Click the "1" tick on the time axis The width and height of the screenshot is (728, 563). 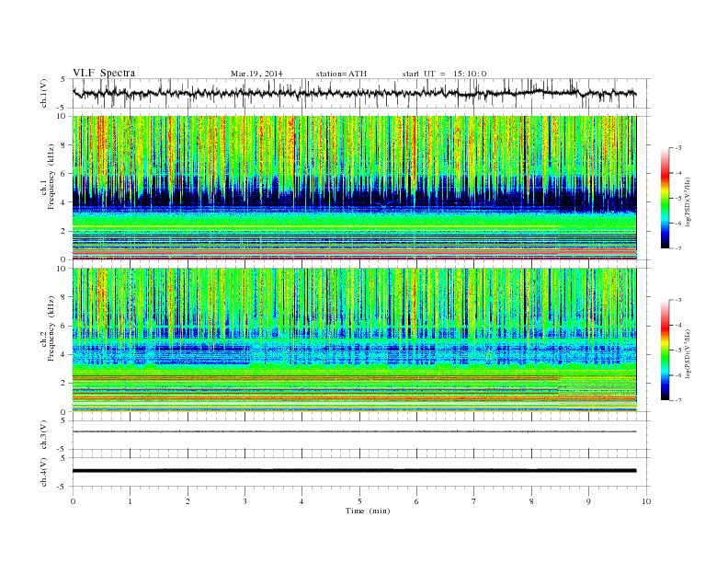tap(130, 501)
